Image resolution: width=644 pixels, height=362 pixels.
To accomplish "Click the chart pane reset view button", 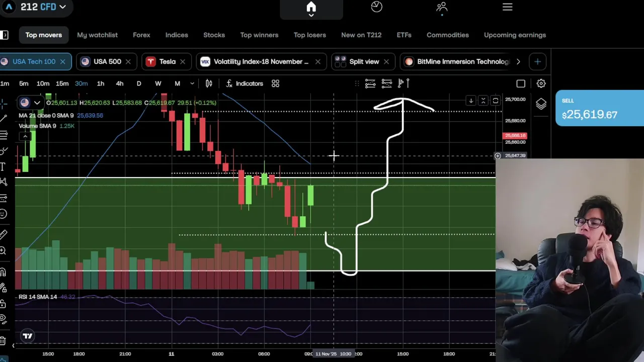I will pyautogui.click(x=495, y=101).
